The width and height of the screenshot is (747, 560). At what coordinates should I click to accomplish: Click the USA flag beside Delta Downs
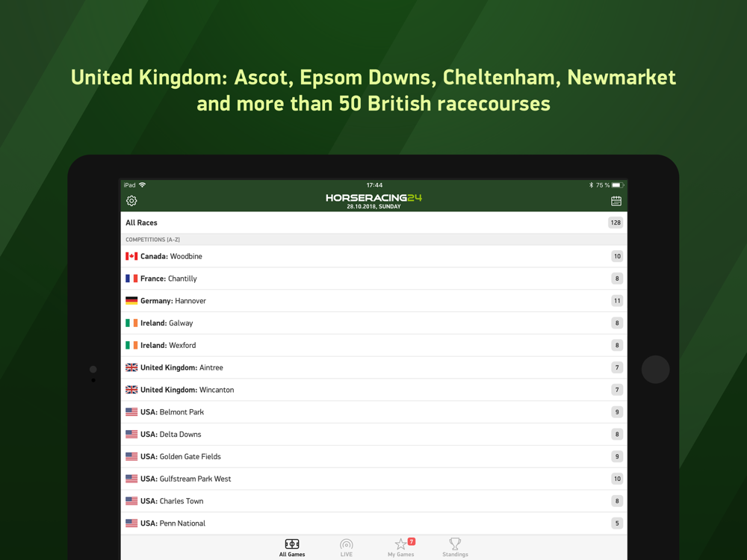[131, 435]
